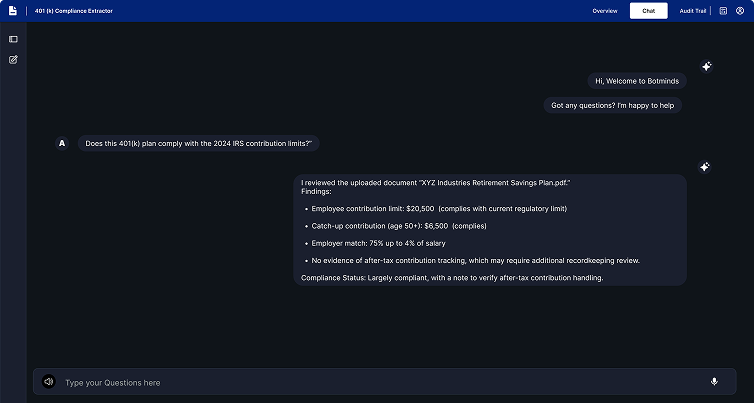Click the sparkle icon beside welcome message
The image size is (754, 403).
point(706,66)
